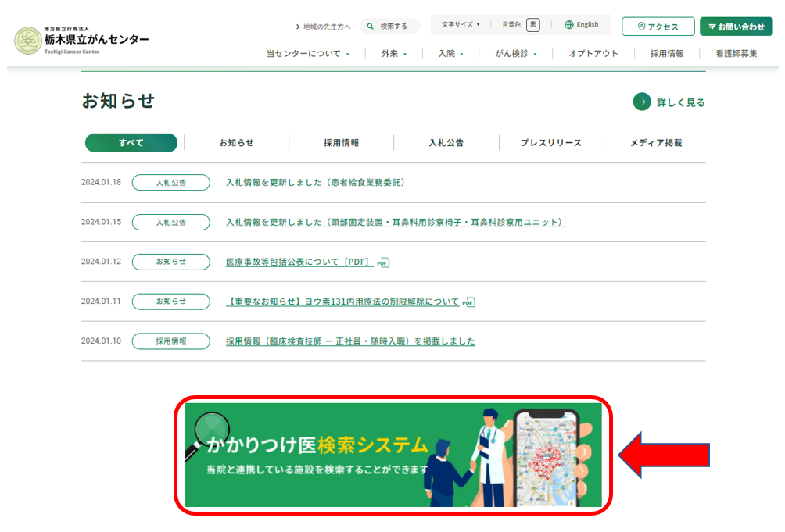Open the オプトアウト menu item

[x=593, y=54]
